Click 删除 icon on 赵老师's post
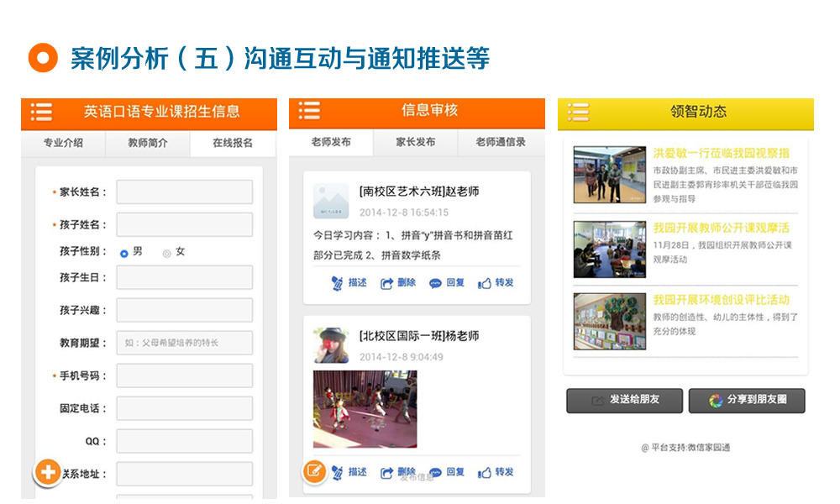This screenshot has height=504, width=840. [386, 283]
